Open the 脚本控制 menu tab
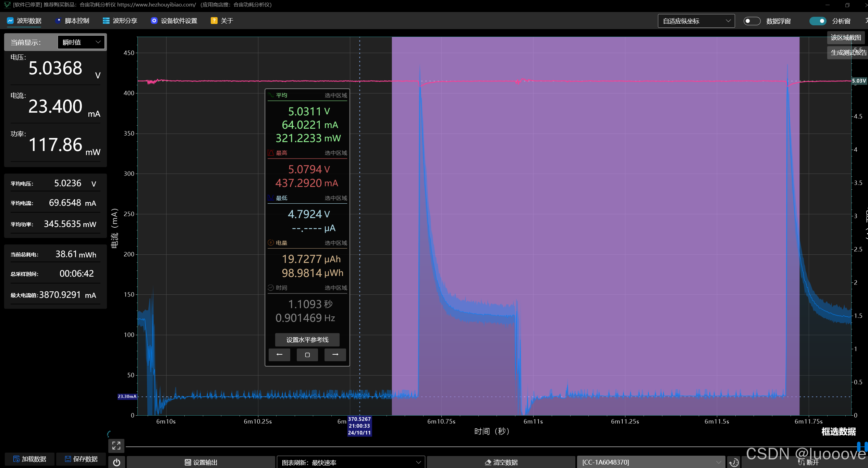The image size is (868, 468). [x=72, y=21]
